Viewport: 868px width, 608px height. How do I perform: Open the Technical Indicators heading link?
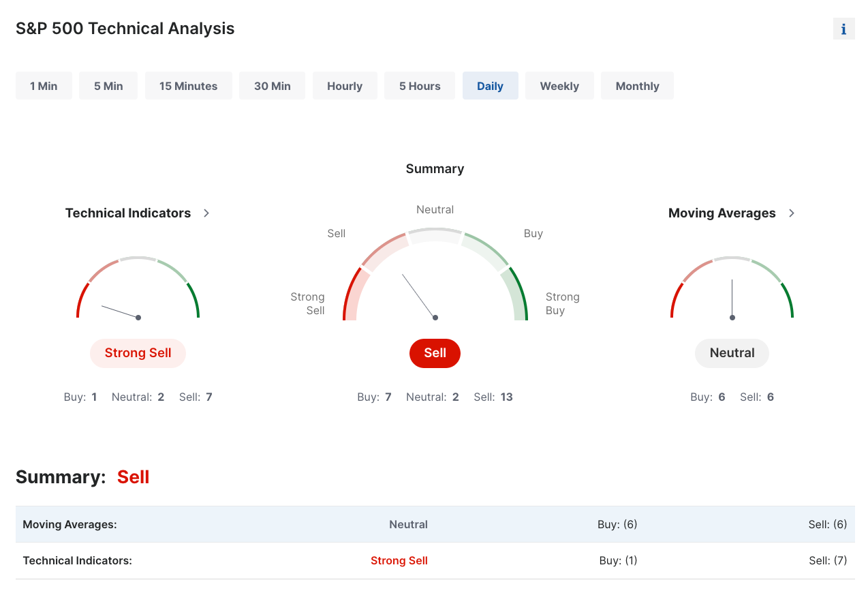coord(128,213)
